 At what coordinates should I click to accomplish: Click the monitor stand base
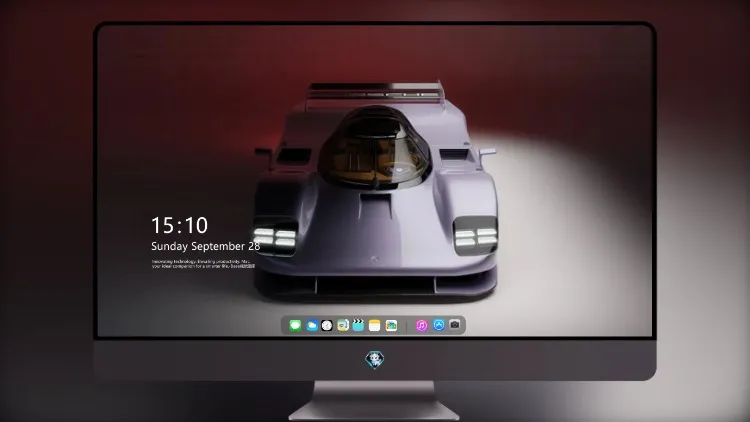(374, 411)
